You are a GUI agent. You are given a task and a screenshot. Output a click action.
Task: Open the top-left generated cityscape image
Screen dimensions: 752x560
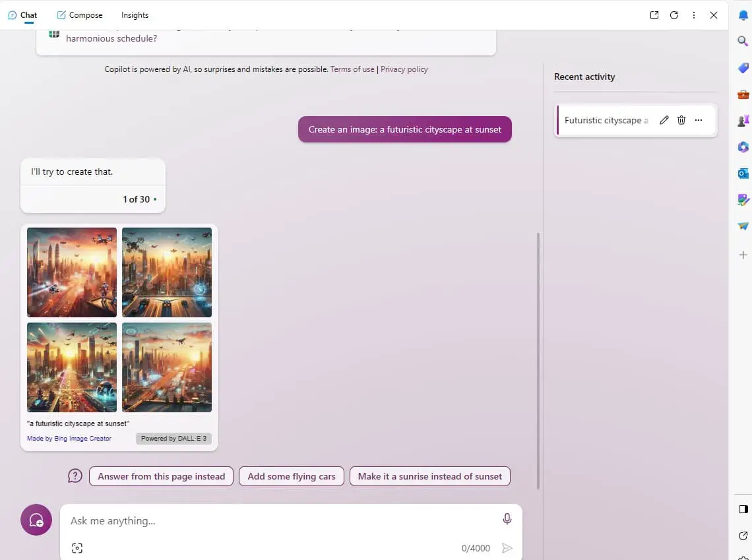(72, 272)
